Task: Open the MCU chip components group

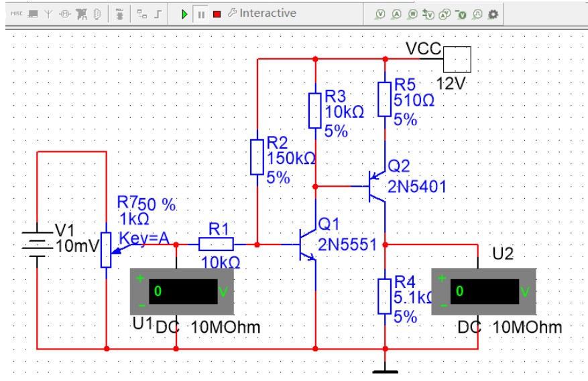Action: (120, 13)
